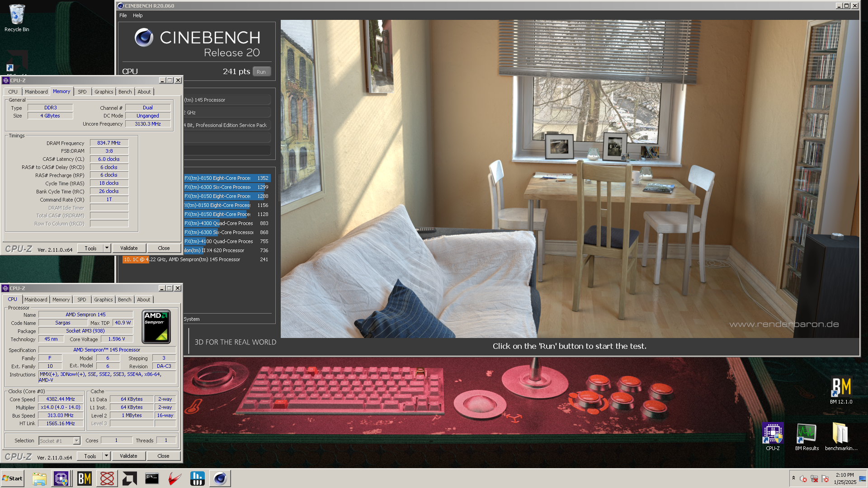Click the title icon of Memory CPU-Z window

(x=6, y=80)
